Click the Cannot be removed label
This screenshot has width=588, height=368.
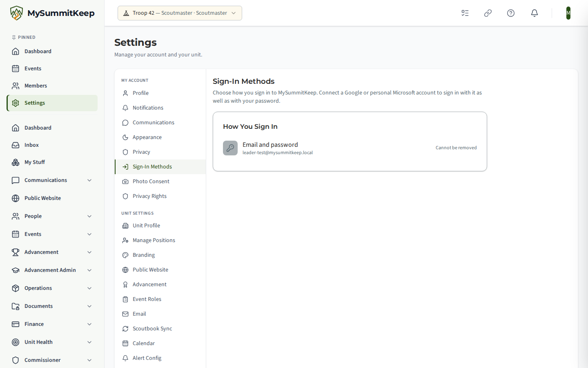click(456, 148)
